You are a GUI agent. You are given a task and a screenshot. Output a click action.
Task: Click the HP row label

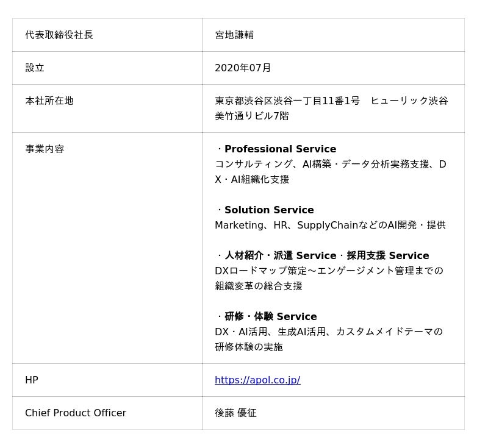point(32,380)
